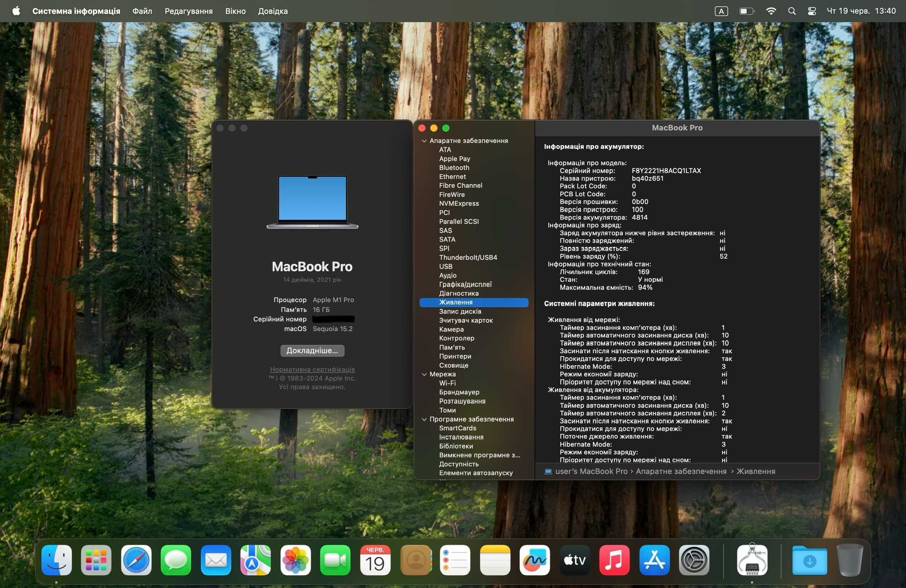Click the battery serial number F8Y2221H8ACQ1LTAX
This screenshot has width=906, height=588.
pos(666,171)
